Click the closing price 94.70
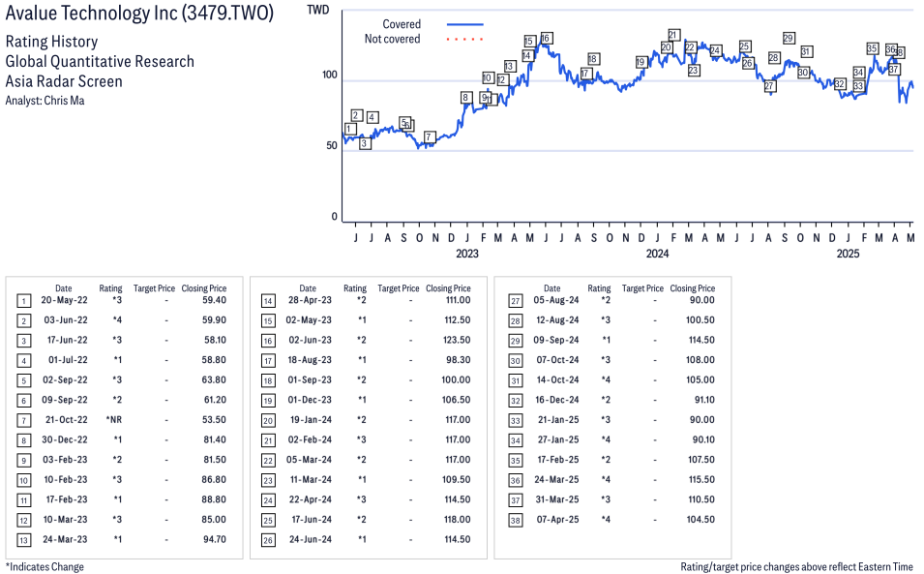The image size is (924, 574). [214, 539]
